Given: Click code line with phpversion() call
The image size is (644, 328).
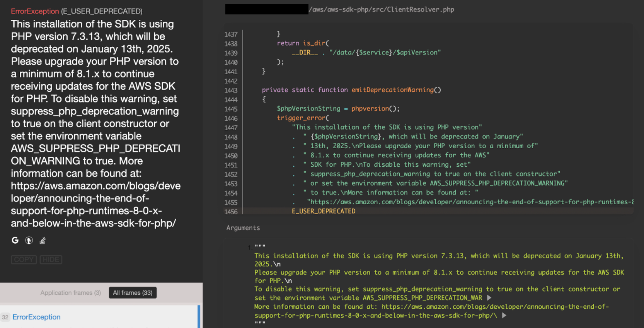Looking at the screenshot, I should tap(338, 109).
